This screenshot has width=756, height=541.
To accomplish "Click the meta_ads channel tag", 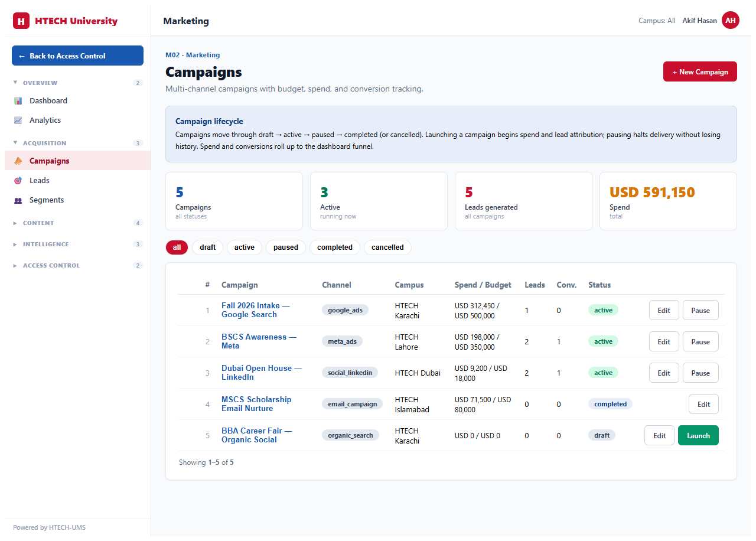I will coord(342,341).
